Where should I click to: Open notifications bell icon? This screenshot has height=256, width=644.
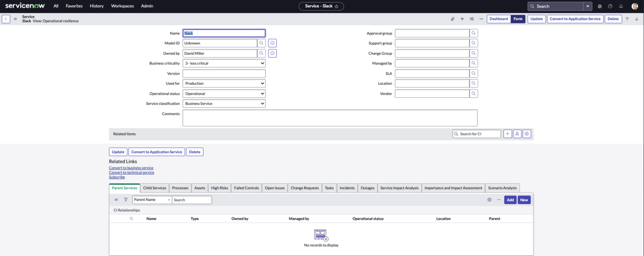[x=621, y=6]
